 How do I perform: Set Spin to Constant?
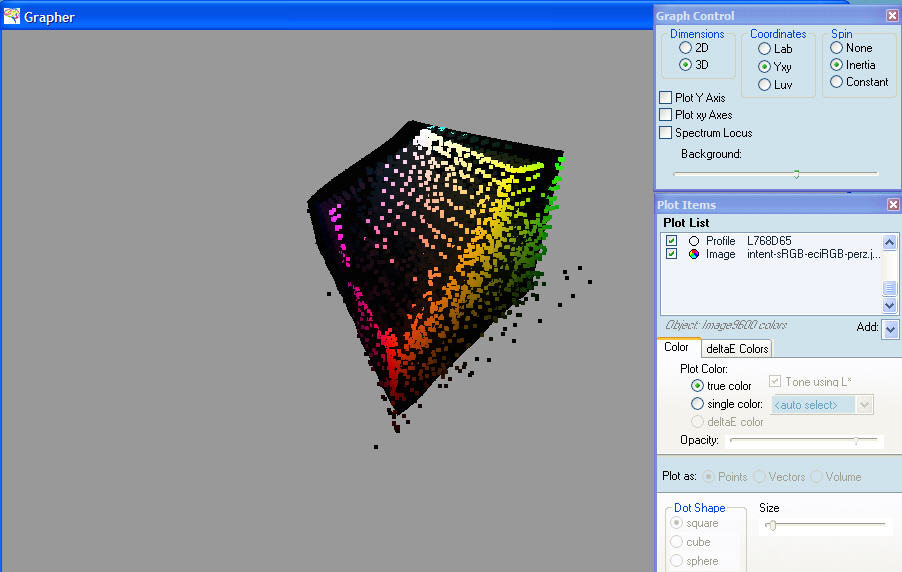(836, 82)
